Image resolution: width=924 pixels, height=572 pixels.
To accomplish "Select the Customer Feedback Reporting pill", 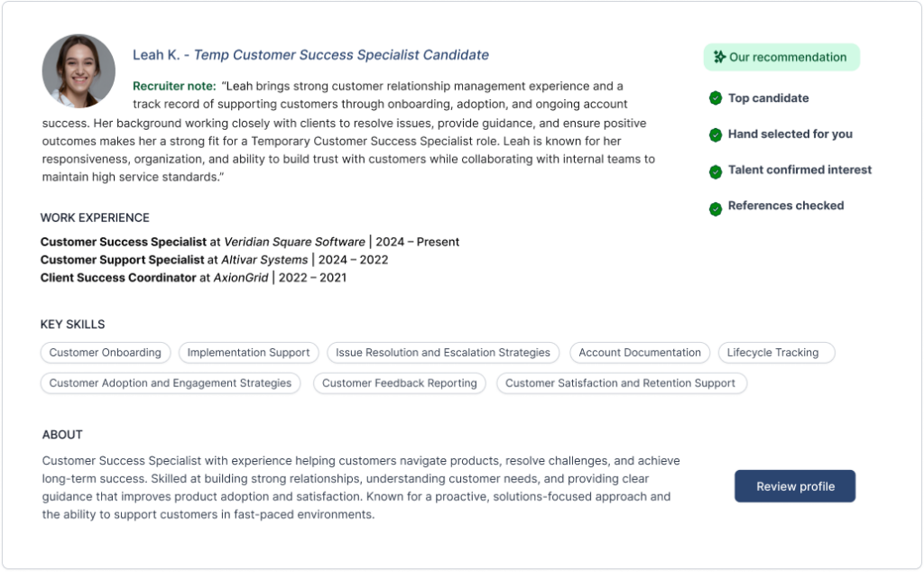I will (x=400, y=383).
